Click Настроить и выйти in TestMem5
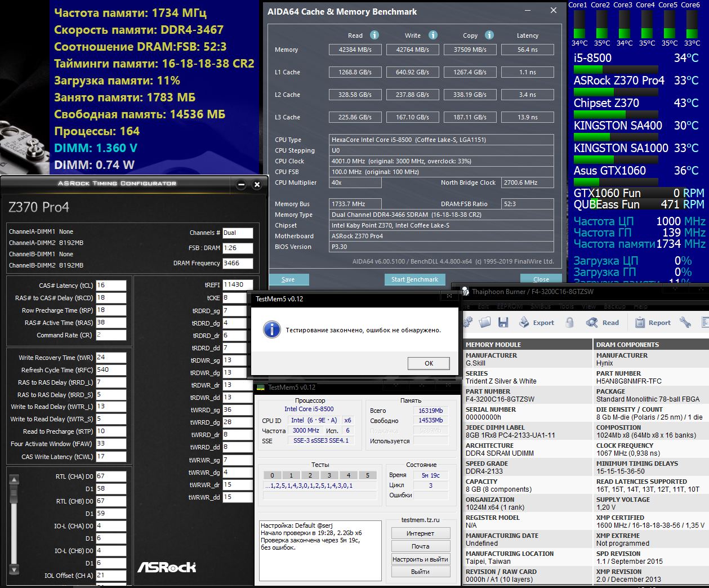709x588 pixels. (x=421, y=559)
